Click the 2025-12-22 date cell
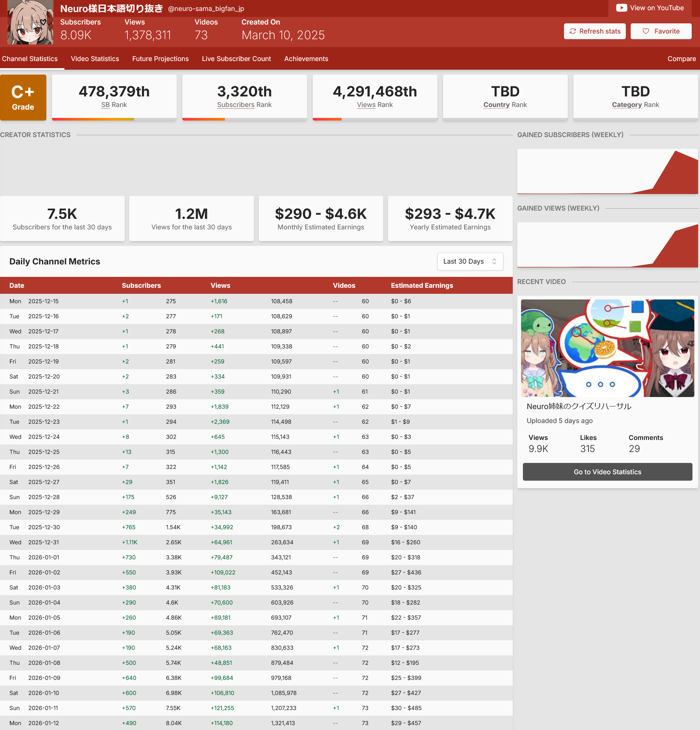The image size is (700, 730). pyautogui.click(x=43, y=407)
